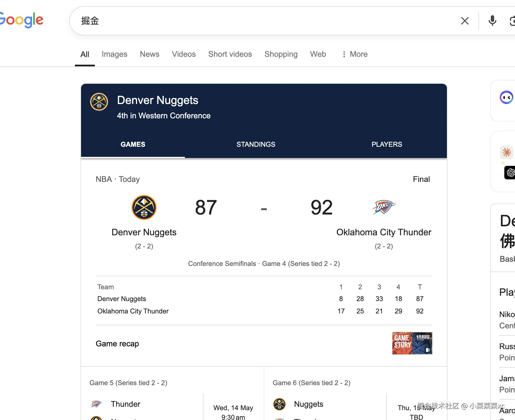Click 4th in Western Conference text
The width and height of the screenshot is (515, 420).
[164, 116]
